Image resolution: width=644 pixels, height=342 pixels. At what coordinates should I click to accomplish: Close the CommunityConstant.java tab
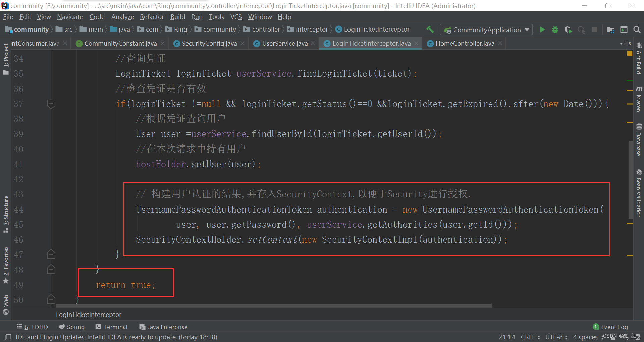pos(163,43)
